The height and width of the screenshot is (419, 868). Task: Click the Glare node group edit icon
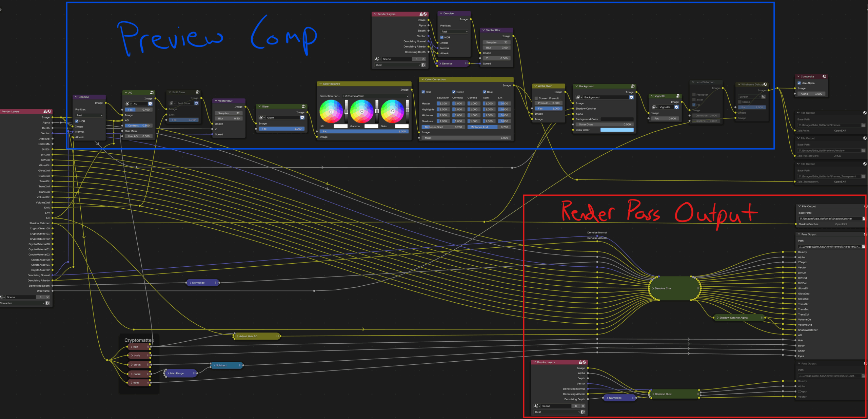coord(303,107)
